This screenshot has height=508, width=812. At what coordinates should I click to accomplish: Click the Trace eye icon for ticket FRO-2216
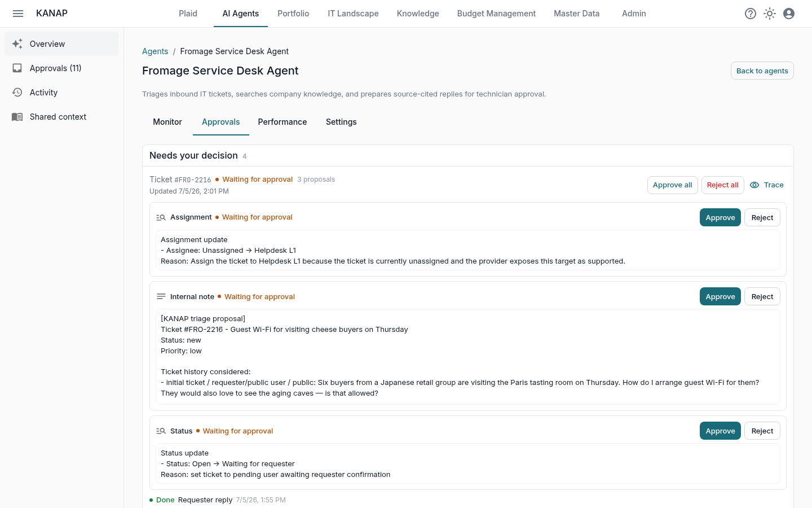(x=754, y=185)
